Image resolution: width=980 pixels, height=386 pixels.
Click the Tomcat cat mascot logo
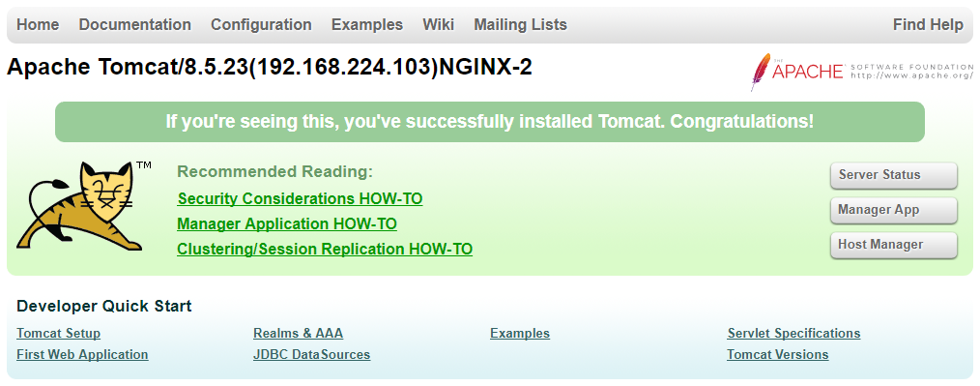coord(84,206)
